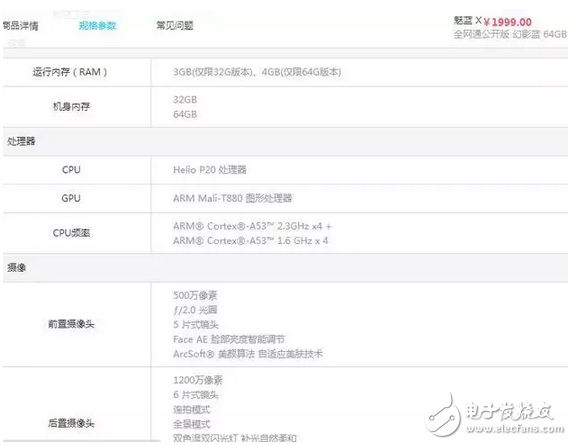Select the ArcSoft 美颜算法 line
This screenshot has height=445, width=572.
click(x=248, y=354)
